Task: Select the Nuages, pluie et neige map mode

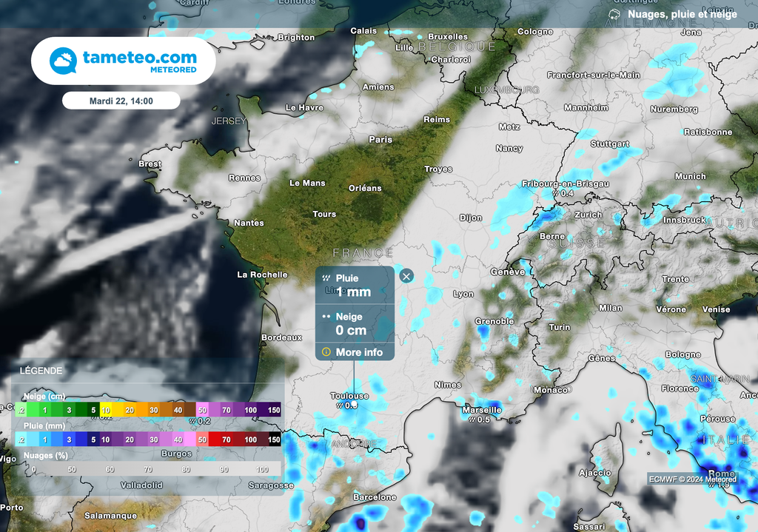Action: click(x=682, y=13)
